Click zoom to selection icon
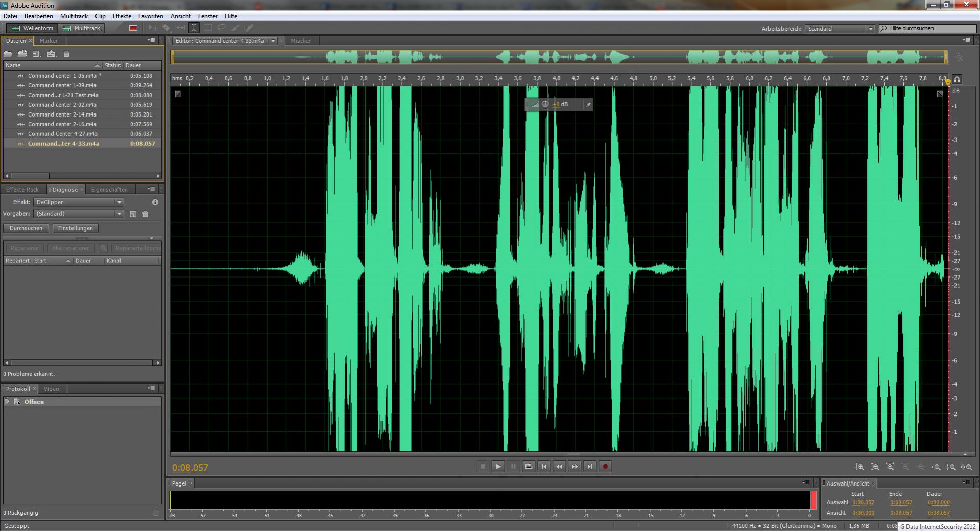This screenshot has height=531, width=980. point(966,467)
